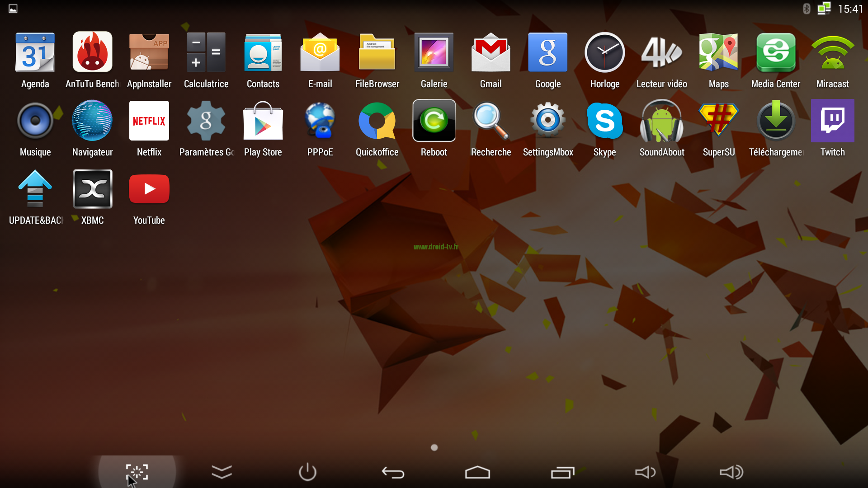Click the page indicator dot
The width and height of the screenshot is (868, 488).
tap(434, 447)
